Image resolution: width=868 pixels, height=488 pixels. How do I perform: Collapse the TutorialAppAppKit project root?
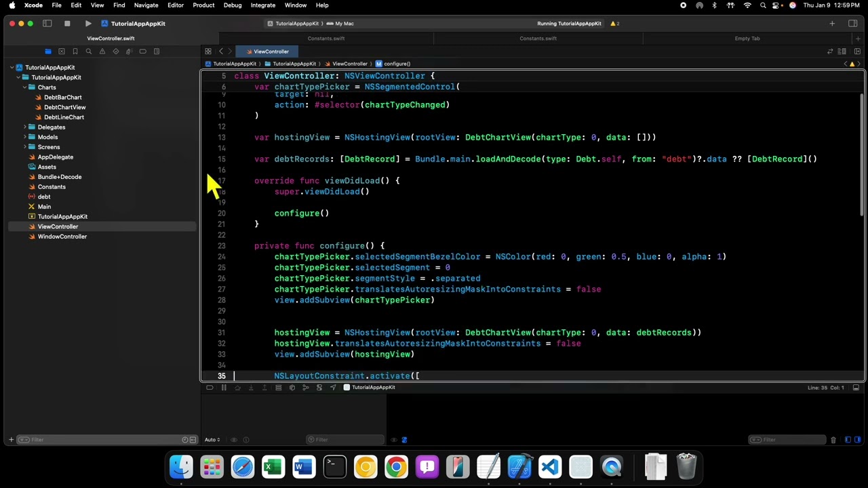(x=12, y=68)
